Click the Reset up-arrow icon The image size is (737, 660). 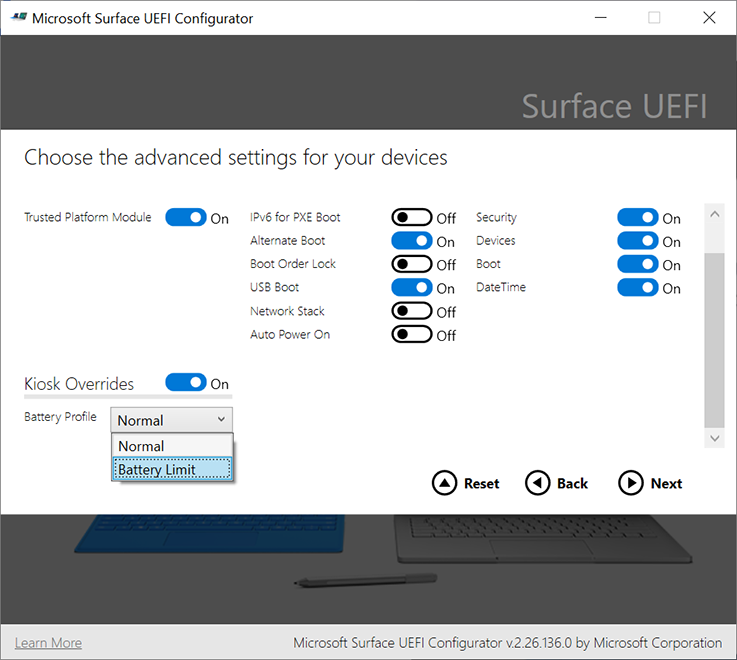(444, 483)
